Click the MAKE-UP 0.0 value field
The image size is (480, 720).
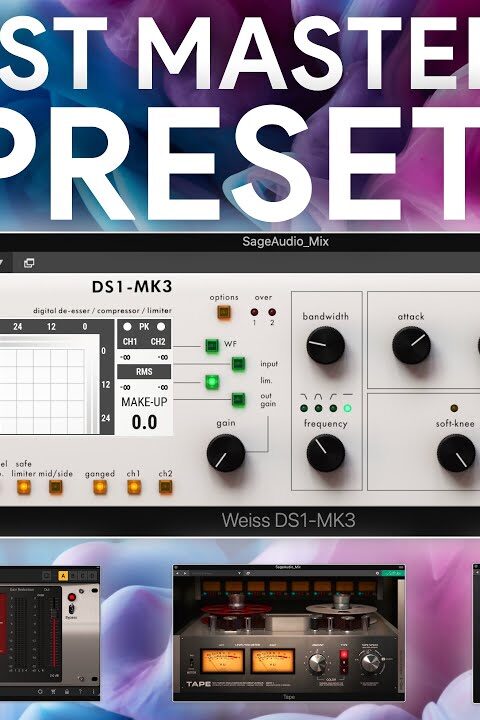point(144,422)
